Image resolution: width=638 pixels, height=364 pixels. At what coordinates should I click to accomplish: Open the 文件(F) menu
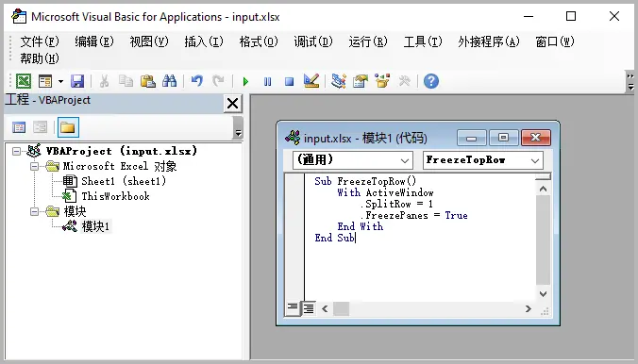pos(40,41)
